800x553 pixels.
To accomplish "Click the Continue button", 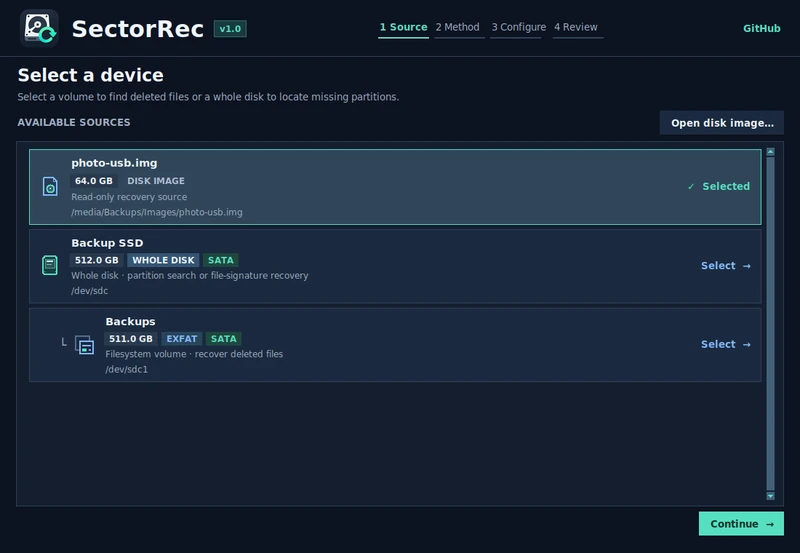I will [741, 524].
